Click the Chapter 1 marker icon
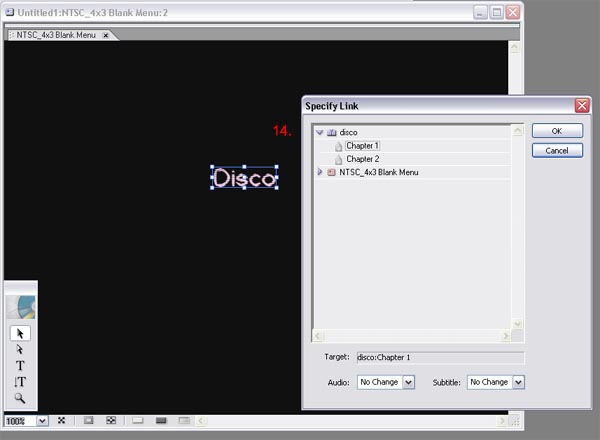 pos(338,146)
